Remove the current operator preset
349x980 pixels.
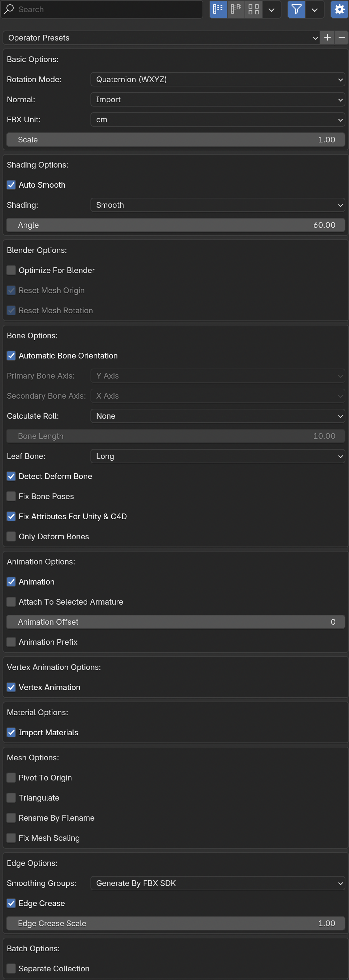click(x=341, y=38)
